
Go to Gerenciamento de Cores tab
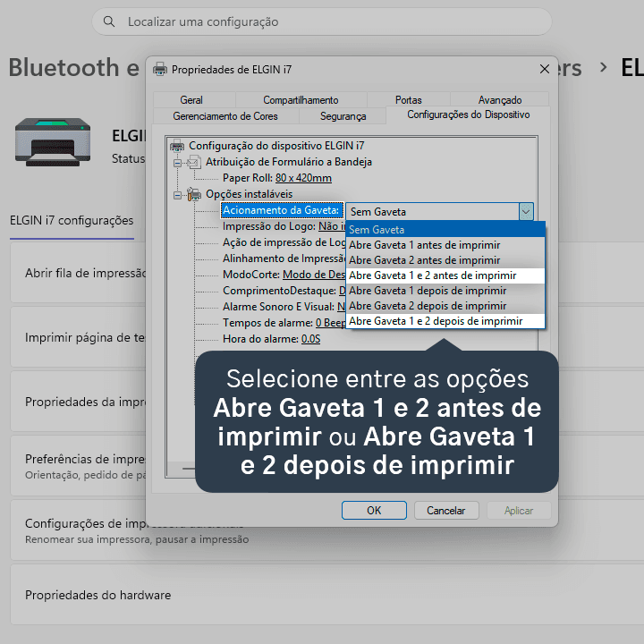click(x=225, y=116)
